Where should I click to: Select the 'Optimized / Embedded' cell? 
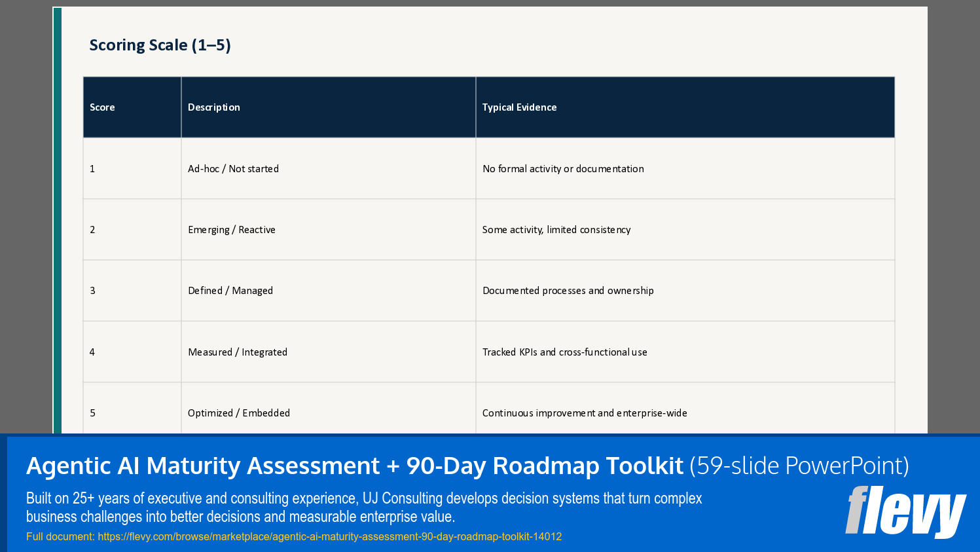pos(329,408)
